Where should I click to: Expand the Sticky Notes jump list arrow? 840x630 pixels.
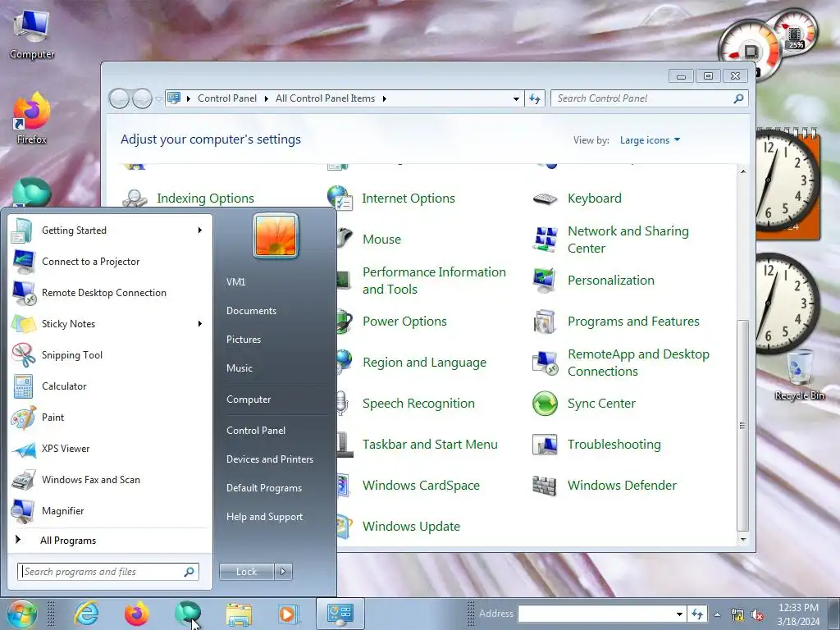[x=200, y=323]
